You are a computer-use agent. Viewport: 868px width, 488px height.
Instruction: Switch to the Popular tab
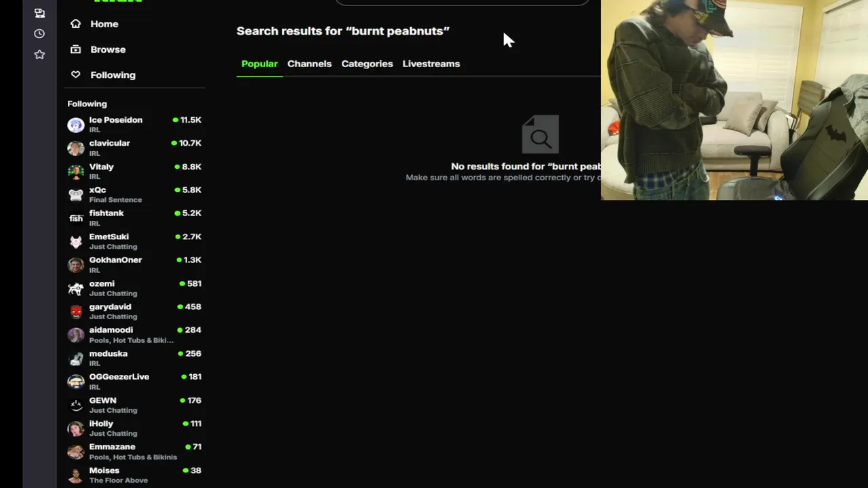point(259,64)
